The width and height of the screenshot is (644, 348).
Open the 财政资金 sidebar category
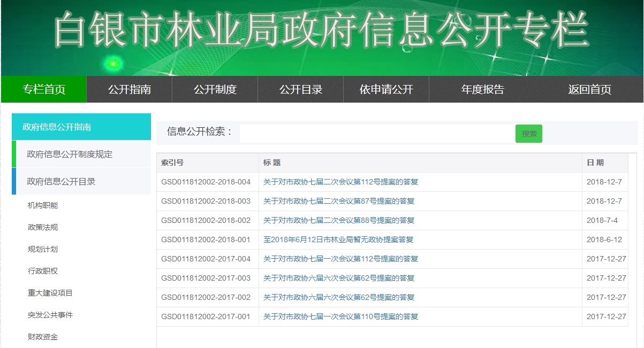coord(43,337)
